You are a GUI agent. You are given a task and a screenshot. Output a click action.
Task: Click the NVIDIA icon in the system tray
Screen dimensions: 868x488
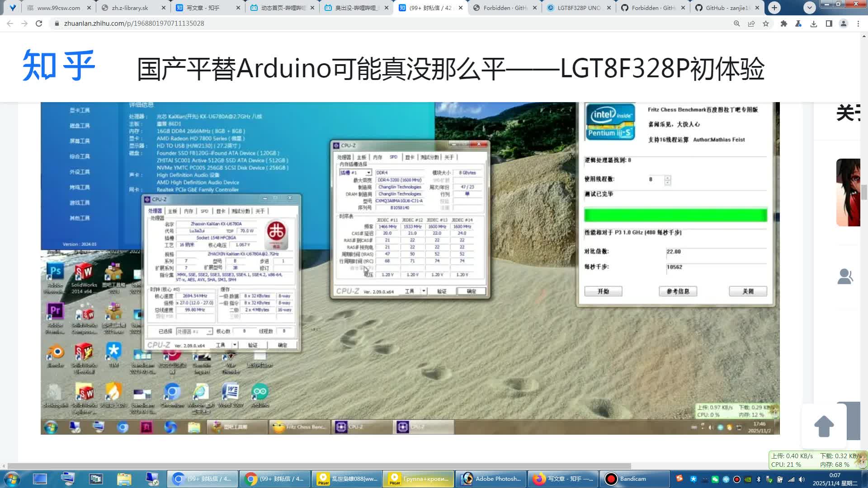pos(748,479)
